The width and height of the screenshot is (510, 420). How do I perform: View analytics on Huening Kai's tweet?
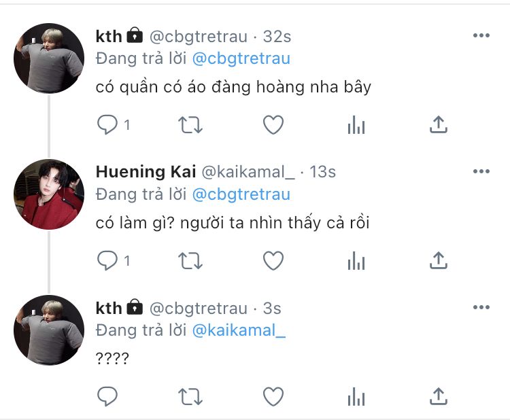[x=356, y=260]
